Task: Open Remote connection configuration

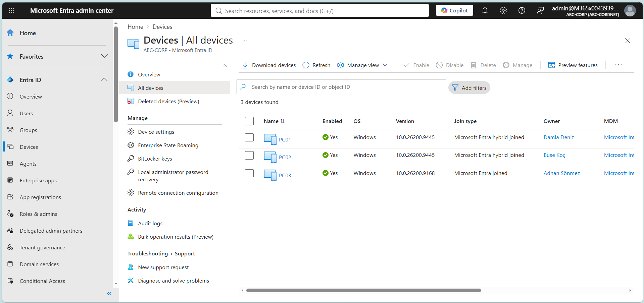Action: coord(178,193)
